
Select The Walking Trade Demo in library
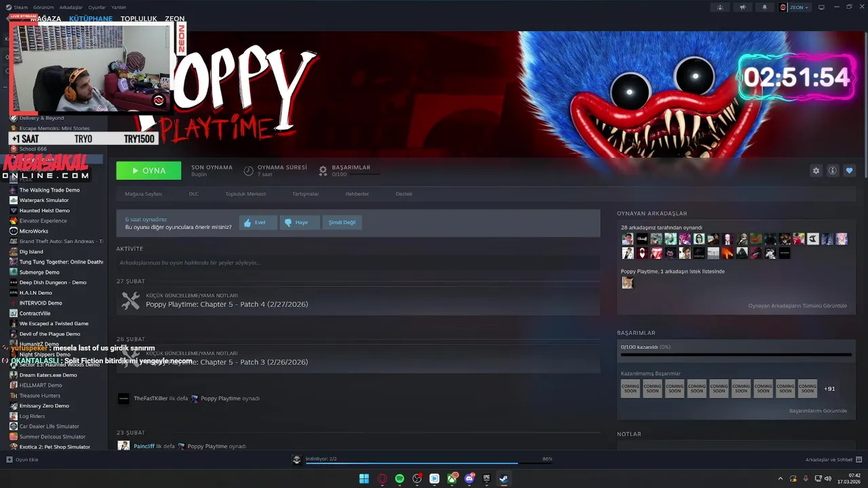tap(50, 190)
